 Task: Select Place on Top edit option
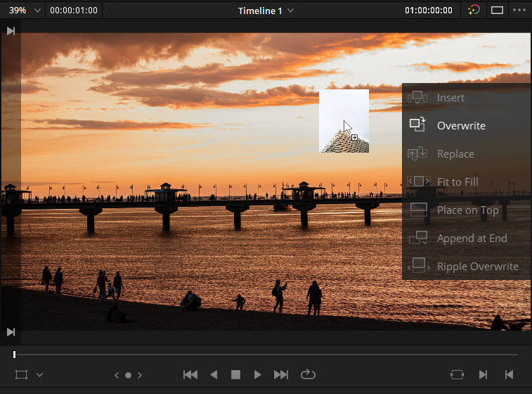coord(467,210)
